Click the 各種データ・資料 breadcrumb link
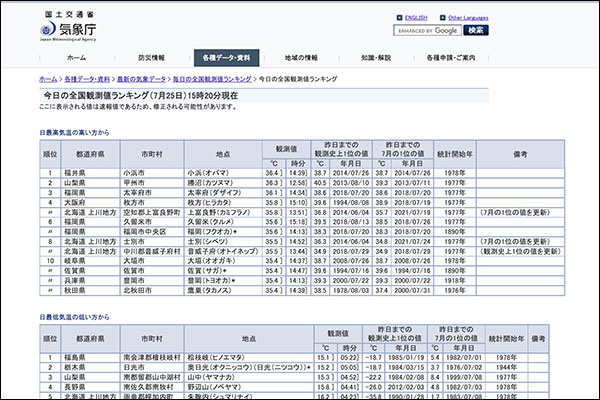 point(86,77)
